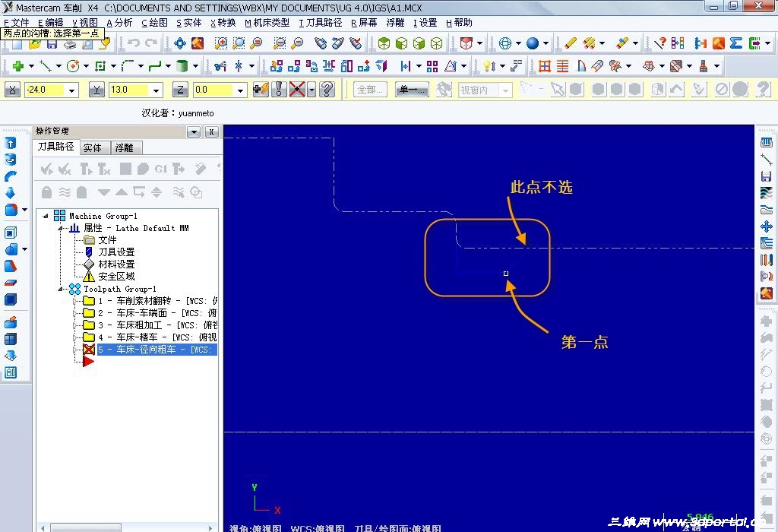This screenshot has height=532, width=778.
Task: Click the zoom target magnifier icon
Action: click(221, 43)
